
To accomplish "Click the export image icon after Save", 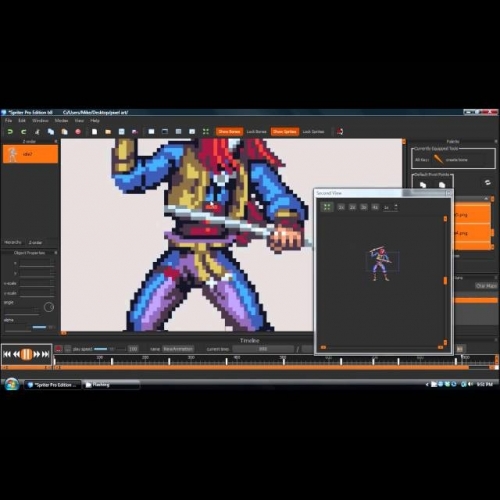I will [x=135, y=132].
